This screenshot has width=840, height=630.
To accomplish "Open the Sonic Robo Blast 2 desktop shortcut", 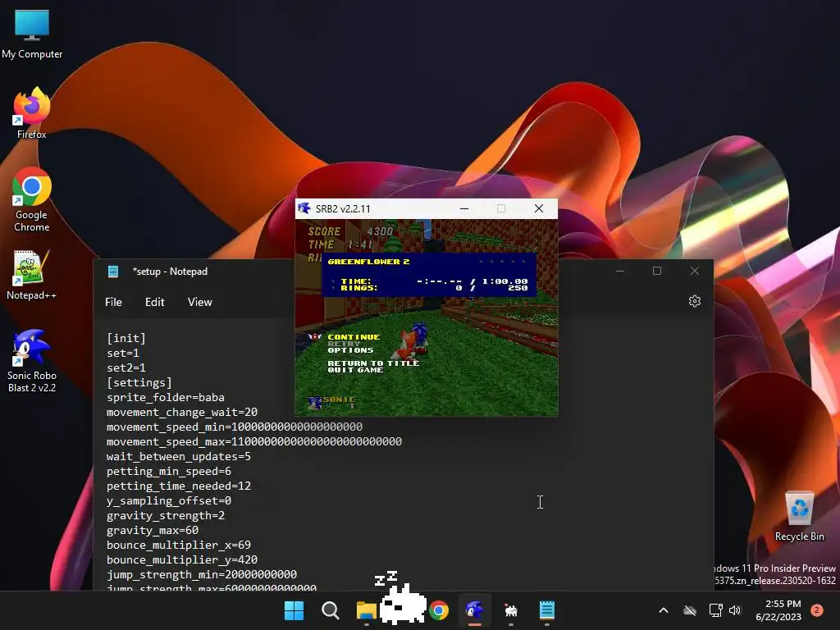I will click(32, 360).
